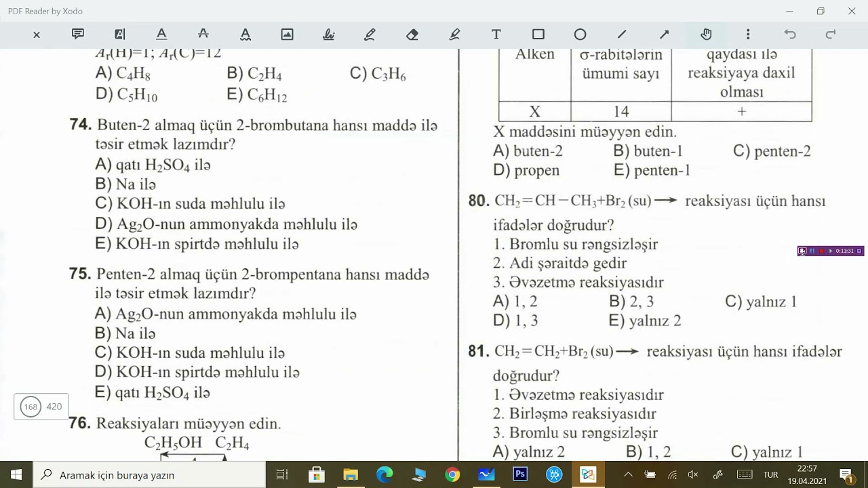Switch to Xodo PDF Reader taskbar icon
868x488 pixels.
point(588,474)
